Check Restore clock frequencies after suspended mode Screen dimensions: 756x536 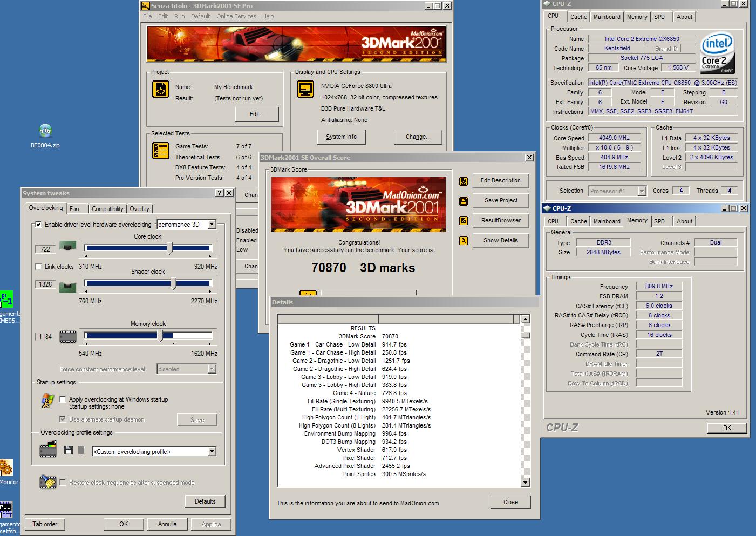[x=63, y=483]
